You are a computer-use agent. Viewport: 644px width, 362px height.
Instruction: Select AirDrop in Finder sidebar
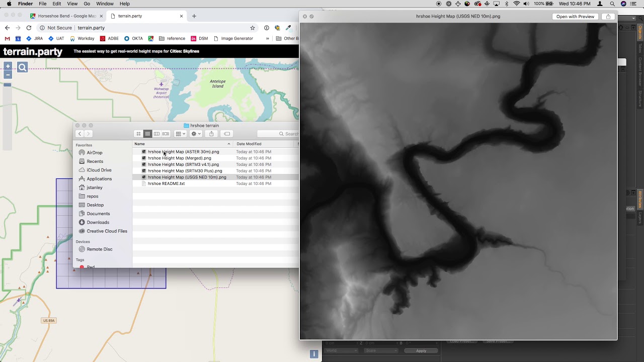(x=94, y=153)
